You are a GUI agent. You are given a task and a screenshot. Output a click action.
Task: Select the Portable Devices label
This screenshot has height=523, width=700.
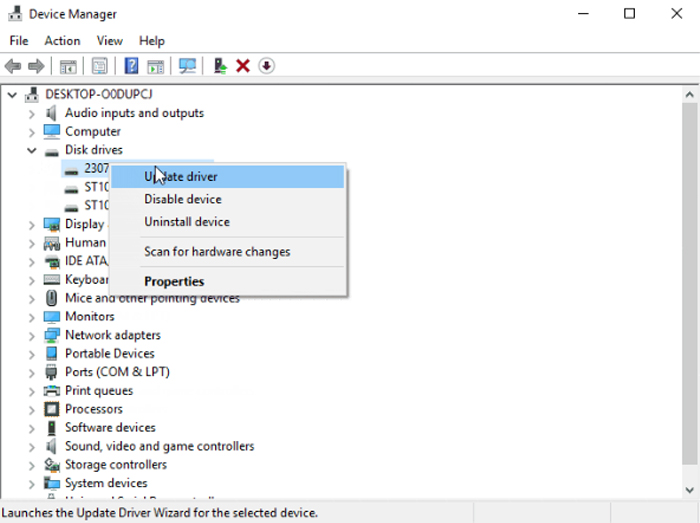point(110,353)
